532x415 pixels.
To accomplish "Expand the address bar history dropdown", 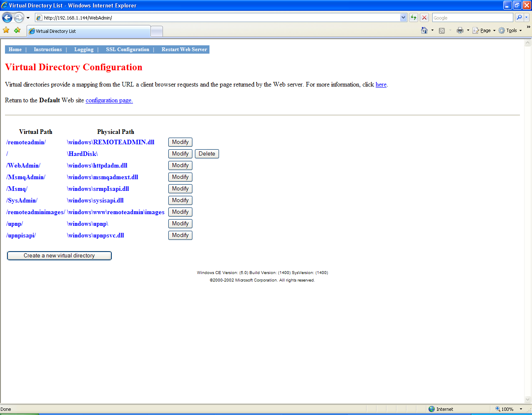I will click(403, 17).
